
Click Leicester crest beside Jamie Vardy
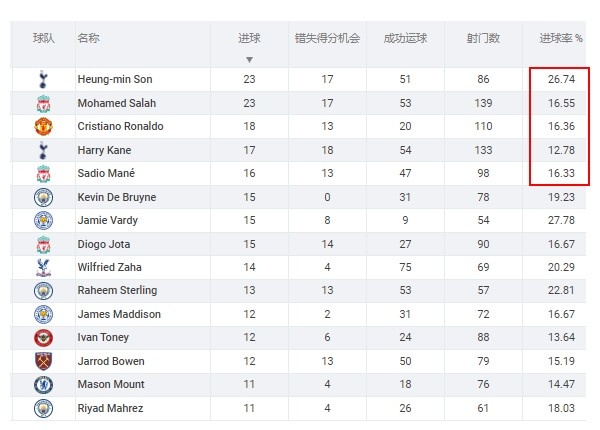point(43,220)
